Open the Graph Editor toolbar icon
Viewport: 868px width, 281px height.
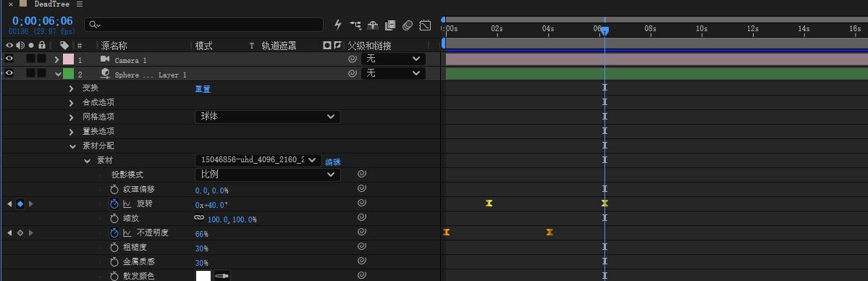pyautogui.click(x=425, y=25)
